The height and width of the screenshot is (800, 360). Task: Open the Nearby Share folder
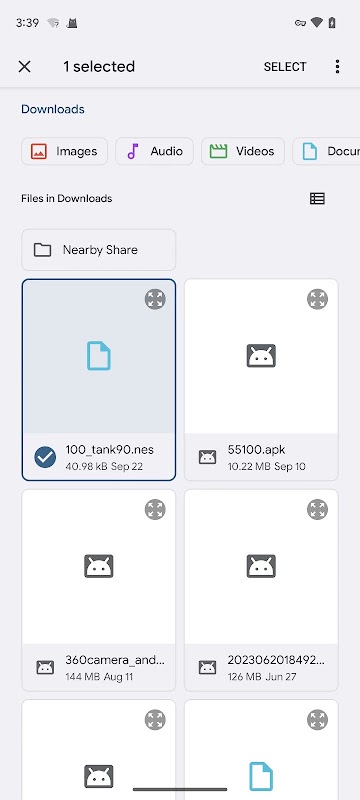pyautogui.click(x=98, y=250)
